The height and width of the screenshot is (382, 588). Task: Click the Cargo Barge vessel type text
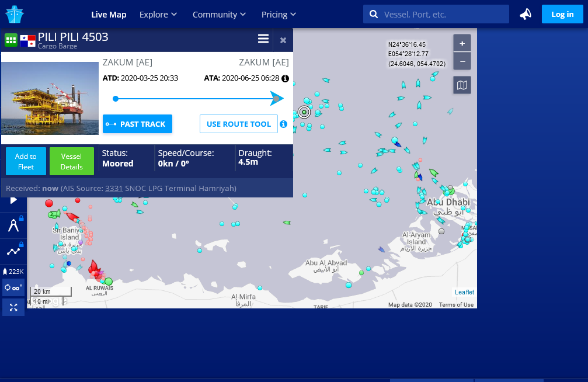(x=57, y=46)
